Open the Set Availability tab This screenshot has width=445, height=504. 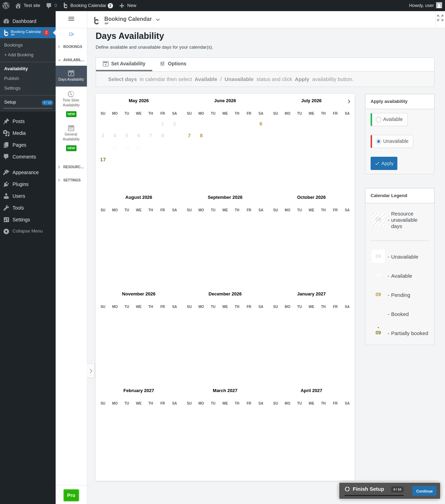click(x=124, y=64)
